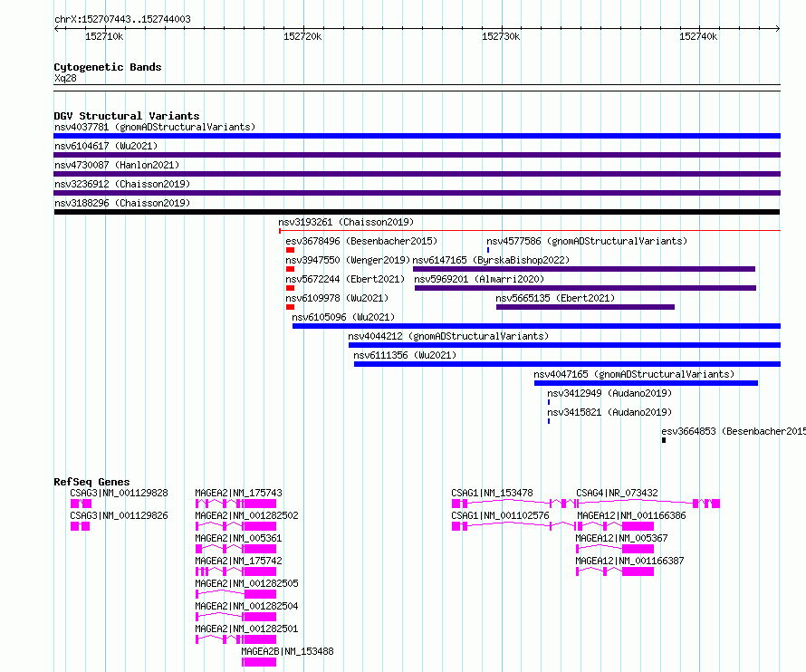Click nsv6111356 (Wu2021) label

[405, 355]
